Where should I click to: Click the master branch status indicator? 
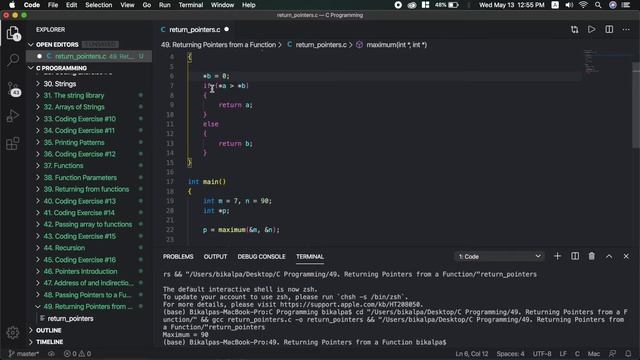tap(24, 353)
